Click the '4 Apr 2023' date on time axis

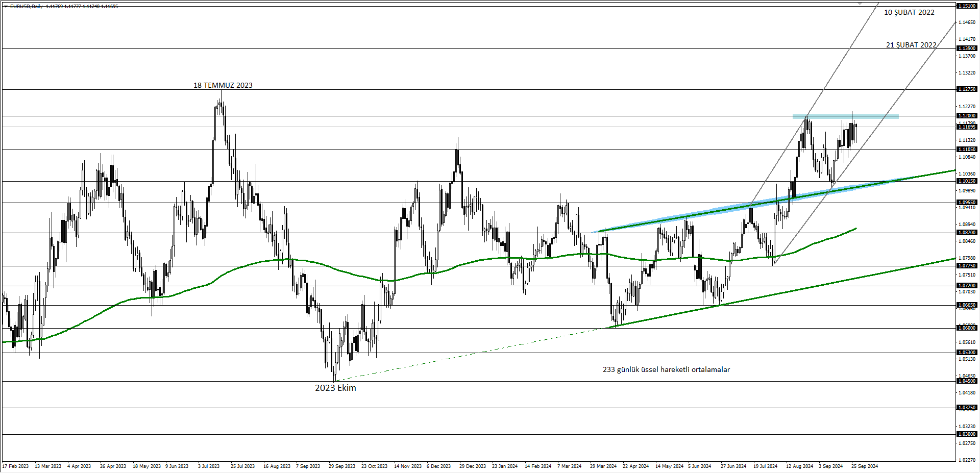point(79,466)
